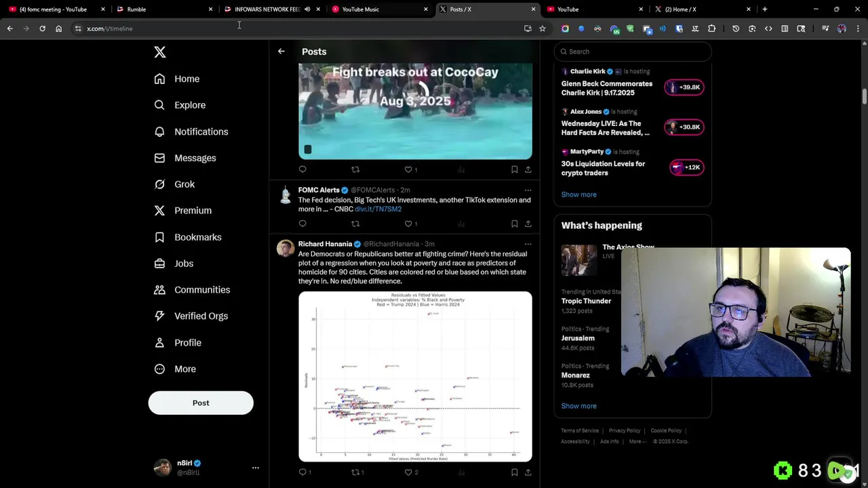Join Alex Jones space with +30.8K listeners
Viewport: 868px width, 488px height.
click(684, 127)
